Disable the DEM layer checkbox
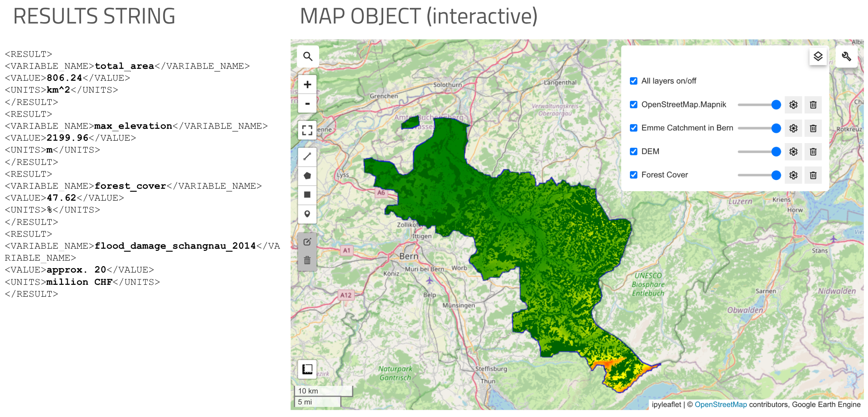The width and height of the screenshot is (868, 417). pyautogui.click(x=634, y=152)
